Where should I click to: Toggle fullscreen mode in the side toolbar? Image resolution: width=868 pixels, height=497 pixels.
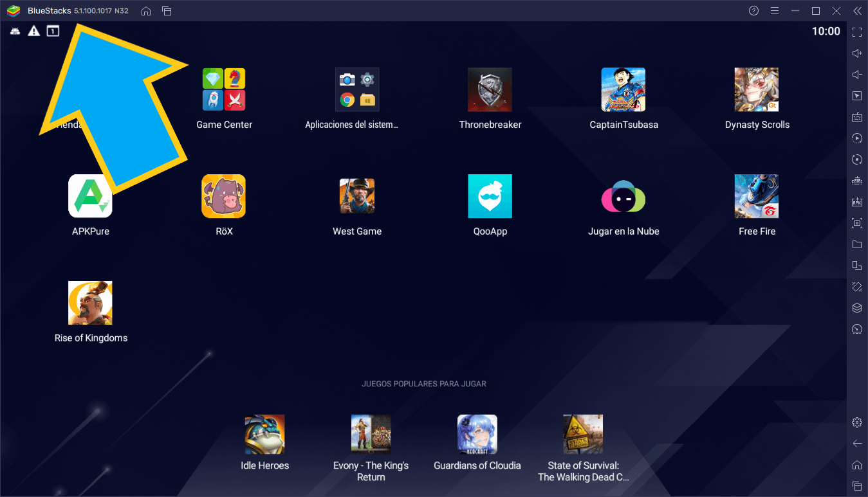(x=856, y=32)
